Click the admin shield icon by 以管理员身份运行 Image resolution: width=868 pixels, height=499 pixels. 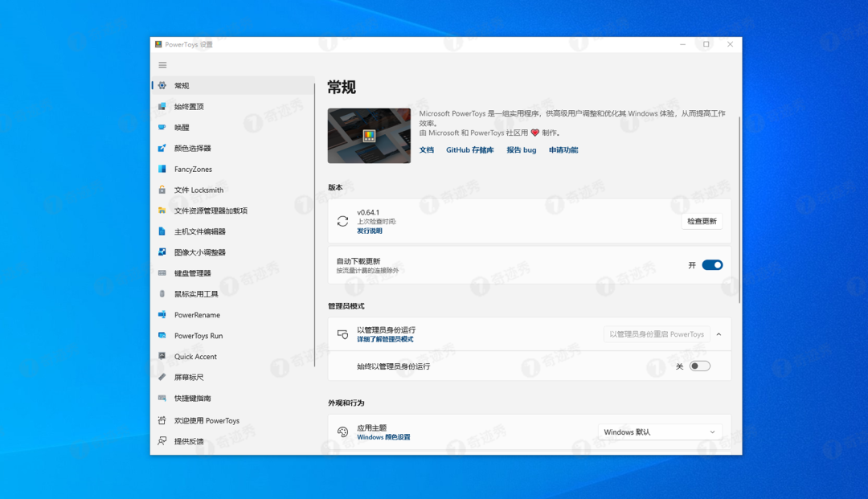click(x=342, y=334)
